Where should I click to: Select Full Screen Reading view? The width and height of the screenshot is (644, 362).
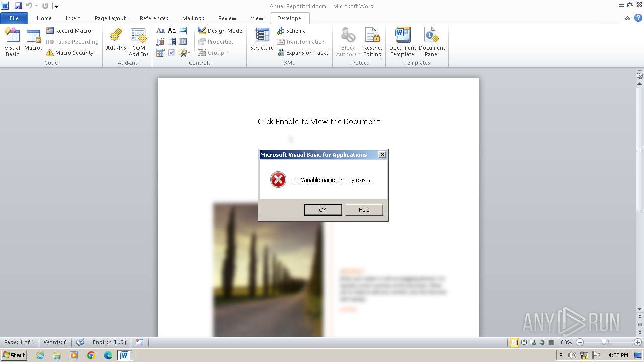tap(524, 342)
